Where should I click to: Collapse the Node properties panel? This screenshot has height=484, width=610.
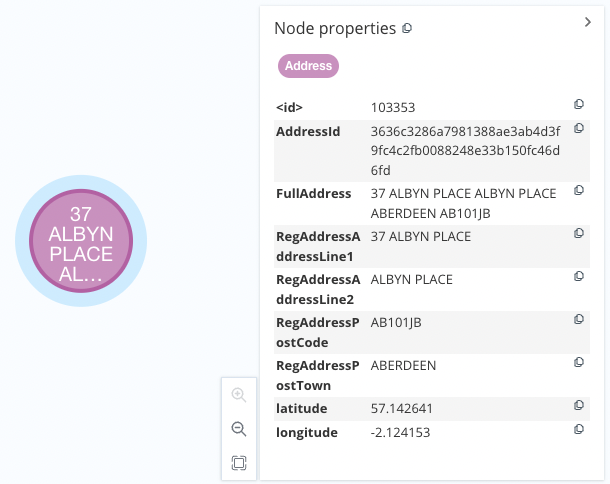tap(588, 22)
